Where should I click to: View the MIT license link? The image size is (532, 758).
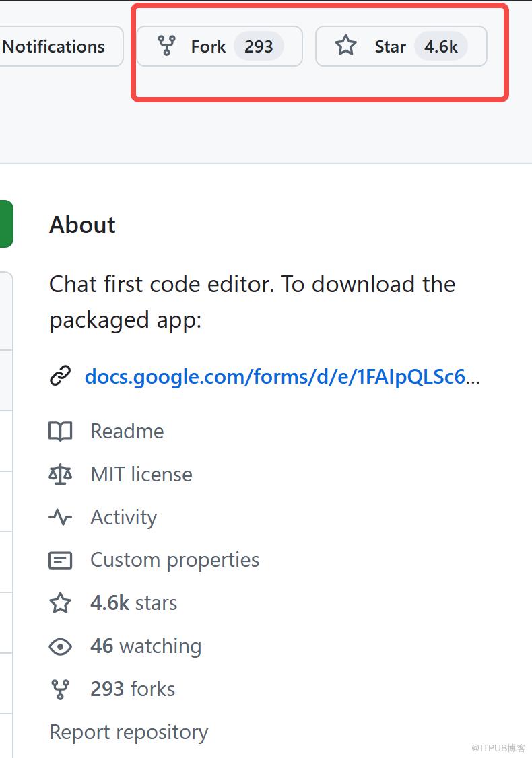(x=141, y=474)
